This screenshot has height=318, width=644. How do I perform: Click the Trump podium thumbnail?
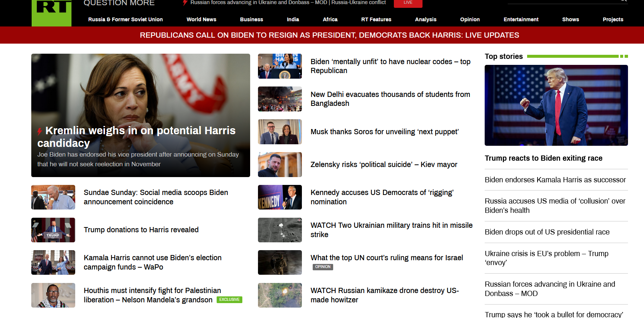tap(53, 230)
